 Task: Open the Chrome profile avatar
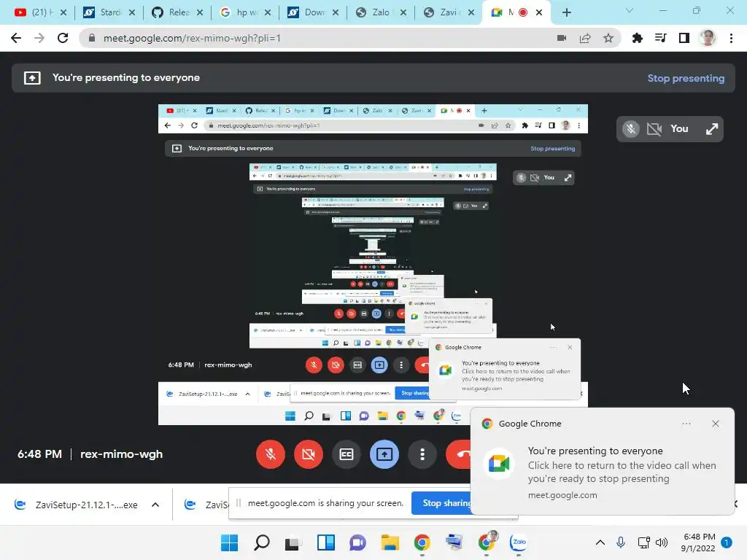click(708, 38)
